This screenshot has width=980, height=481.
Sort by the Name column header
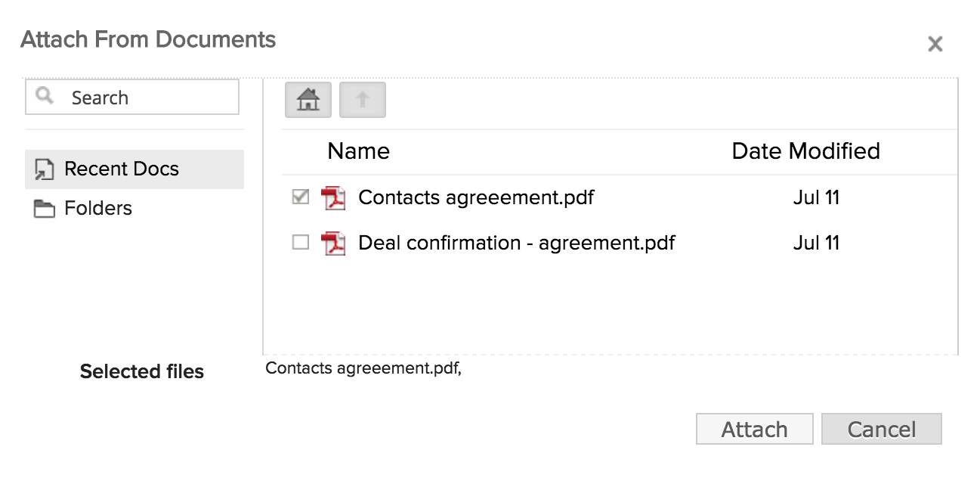(x=359, y=151)
